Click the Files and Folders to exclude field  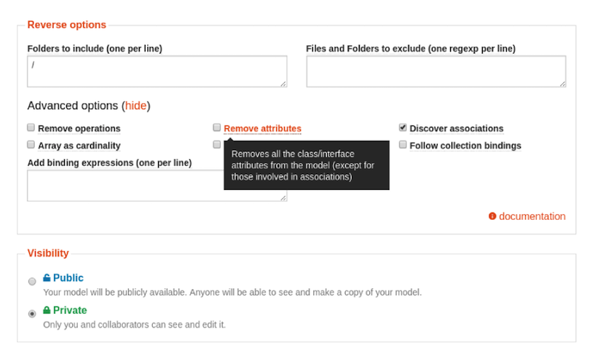(x=436, y=71)
